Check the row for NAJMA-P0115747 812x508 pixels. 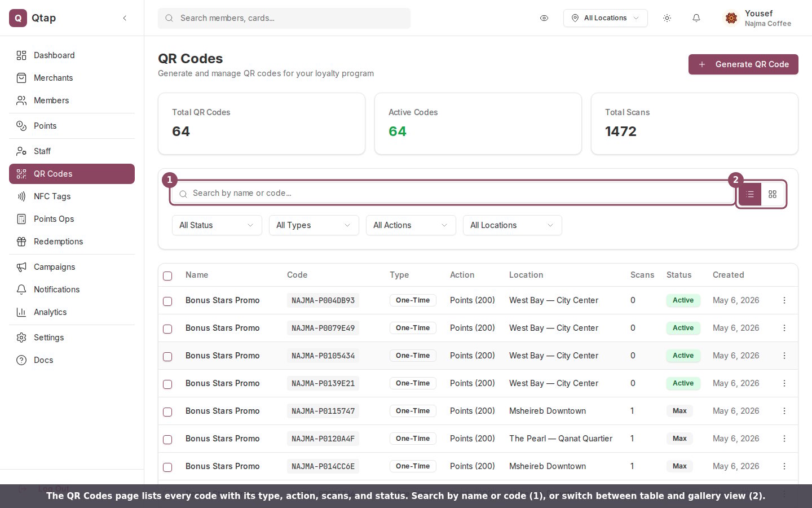coord(167,411)
